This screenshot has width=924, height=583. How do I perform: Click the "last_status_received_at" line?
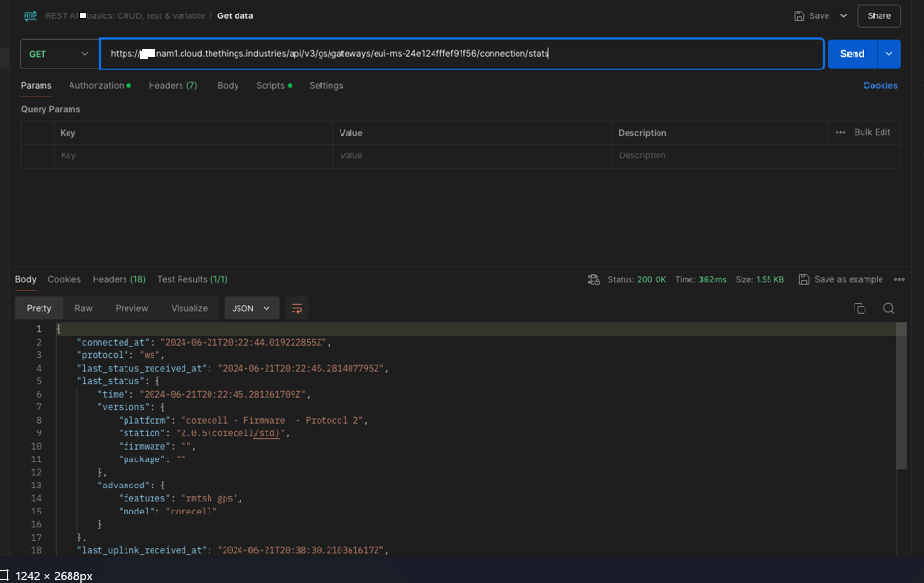233,368
